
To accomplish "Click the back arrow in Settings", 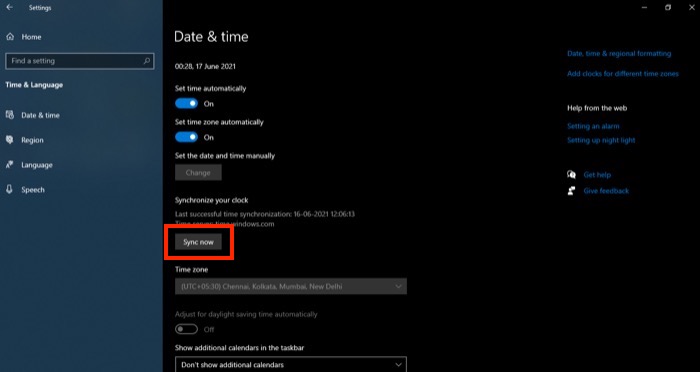I will point(9,8).
